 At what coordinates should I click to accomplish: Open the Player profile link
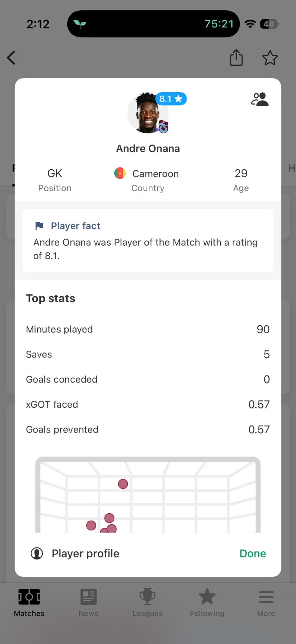(85, 553)
